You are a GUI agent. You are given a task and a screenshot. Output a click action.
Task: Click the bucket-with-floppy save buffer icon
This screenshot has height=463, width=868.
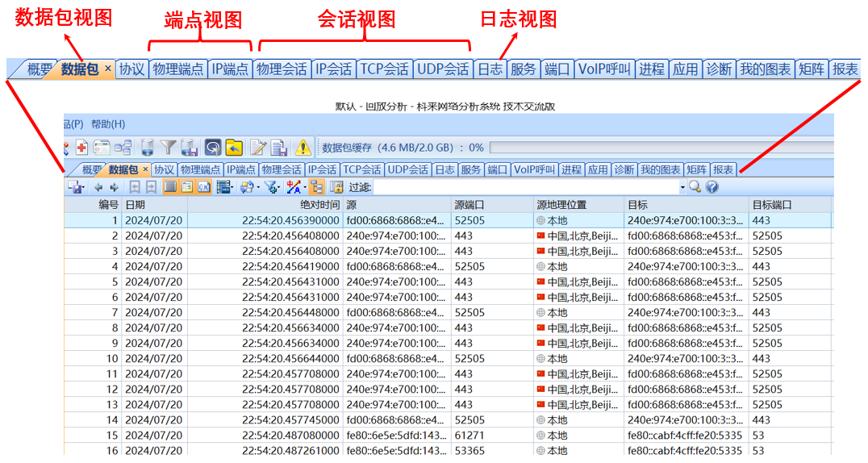point(190,148)
